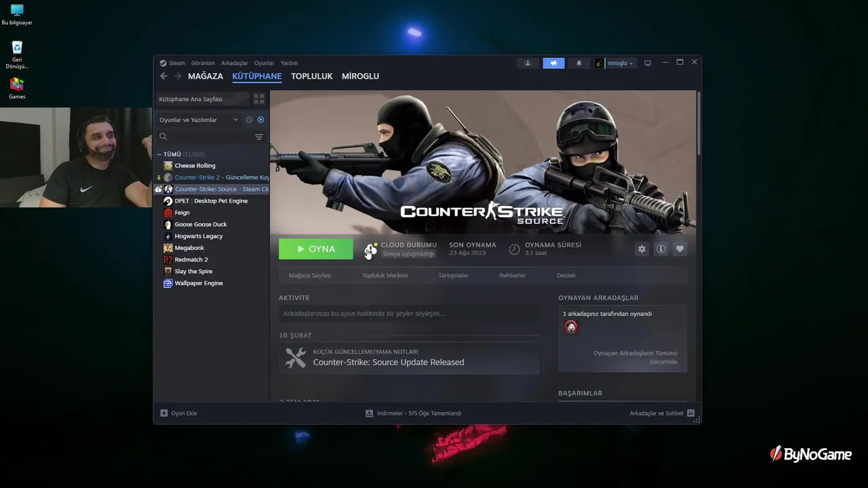This screenshot has height=488, width=868.
Task: Open the Oyunlar menu
Action: pyautogui.click(x=264, y=63)
